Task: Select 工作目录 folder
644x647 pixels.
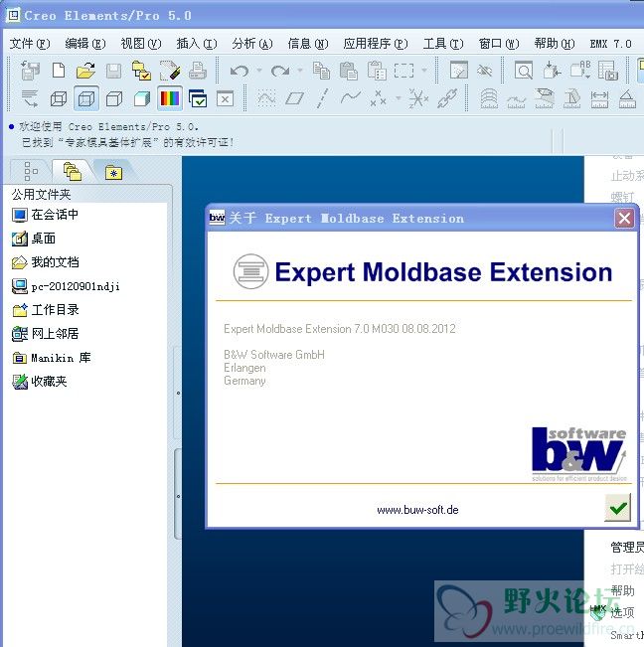Action: tap(45, 310)
